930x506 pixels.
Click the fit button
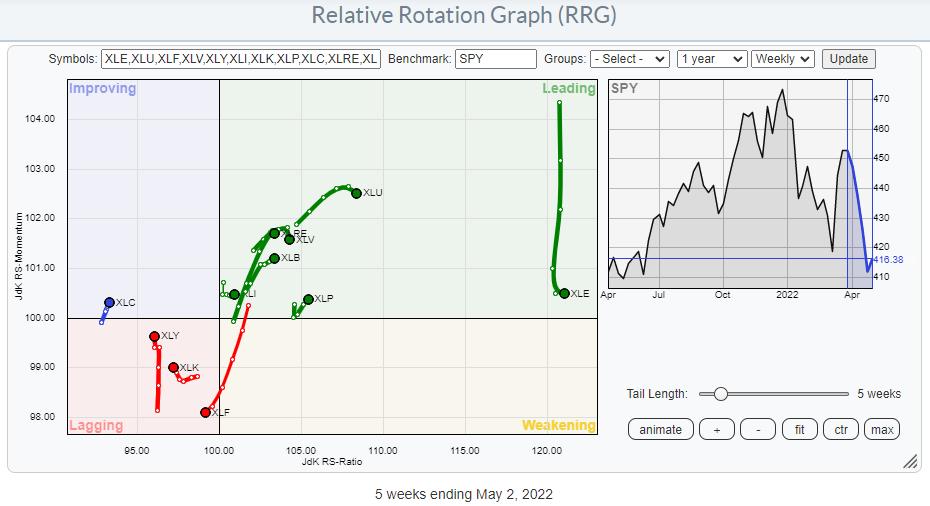click(x=799, y=429)
